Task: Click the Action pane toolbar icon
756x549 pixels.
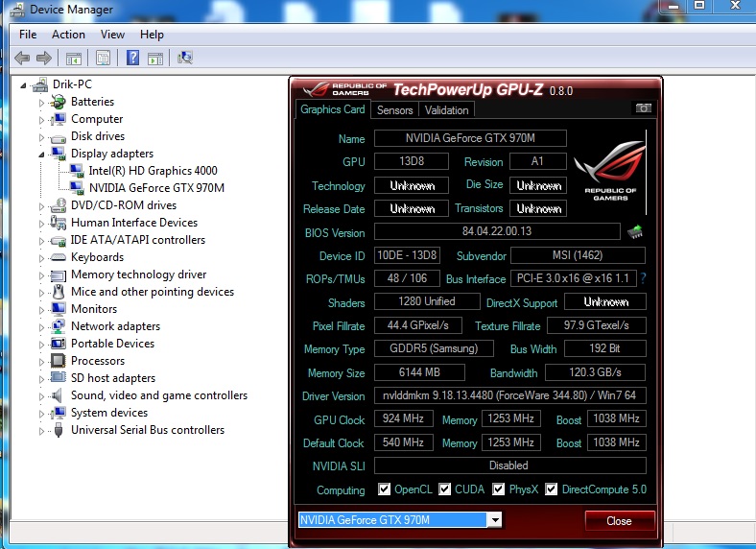Action: (155, 59)
